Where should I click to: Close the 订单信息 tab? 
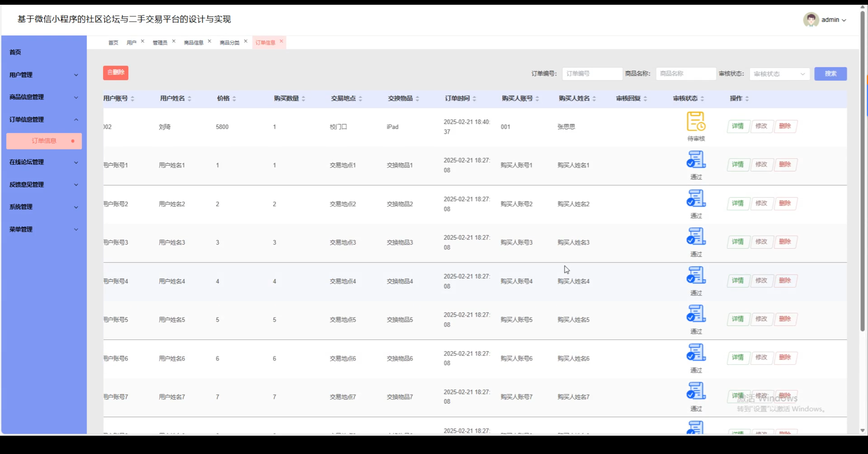(281, 41)
